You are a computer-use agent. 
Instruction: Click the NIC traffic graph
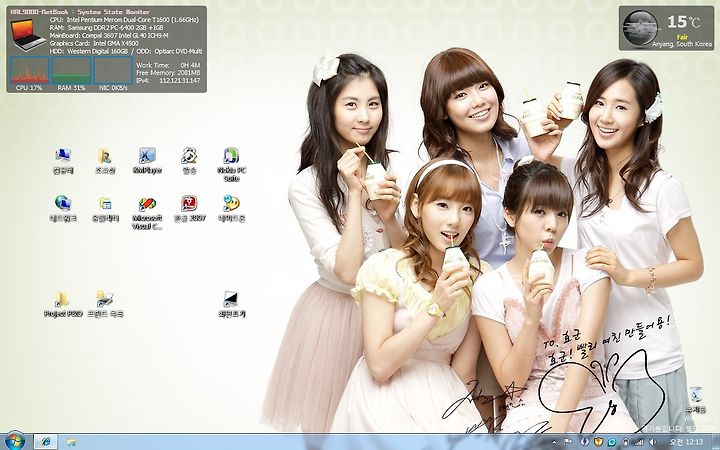tap(113, 70)
